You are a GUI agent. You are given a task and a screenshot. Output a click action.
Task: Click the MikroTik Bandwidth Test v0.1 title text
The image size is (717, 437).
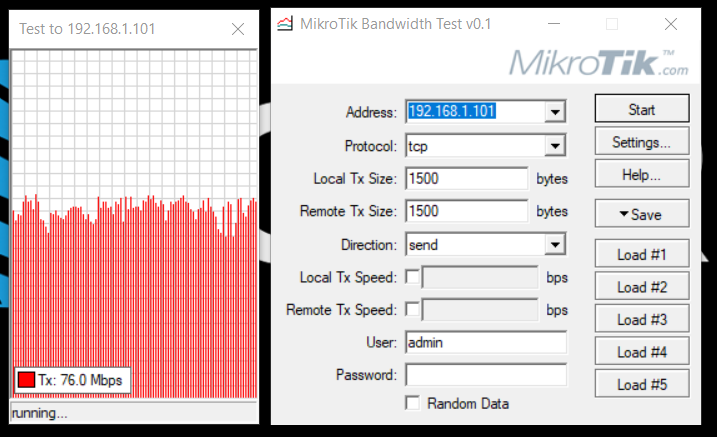coord(396,24)
